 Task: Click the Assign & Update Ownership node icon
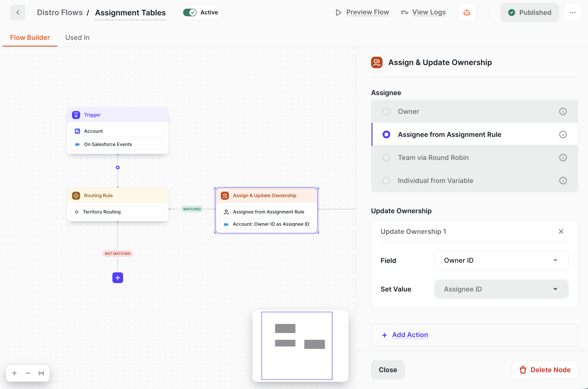(225, 195)
